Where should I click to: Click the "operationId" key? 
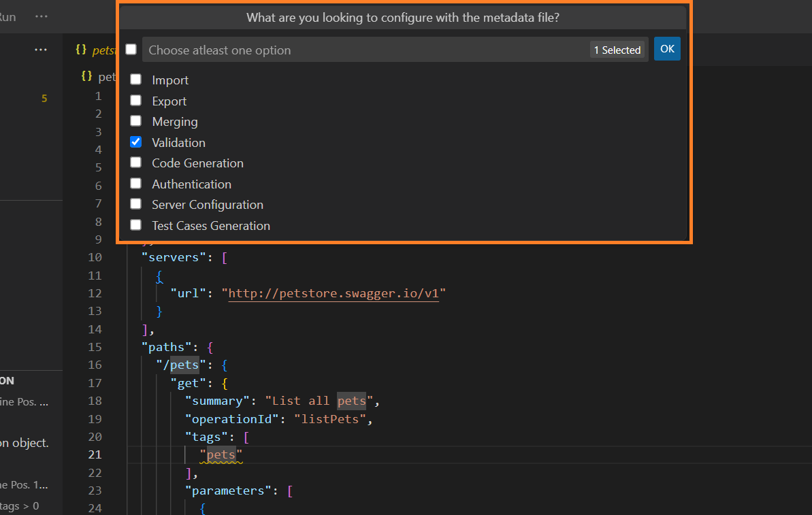(x=231, y=418)
